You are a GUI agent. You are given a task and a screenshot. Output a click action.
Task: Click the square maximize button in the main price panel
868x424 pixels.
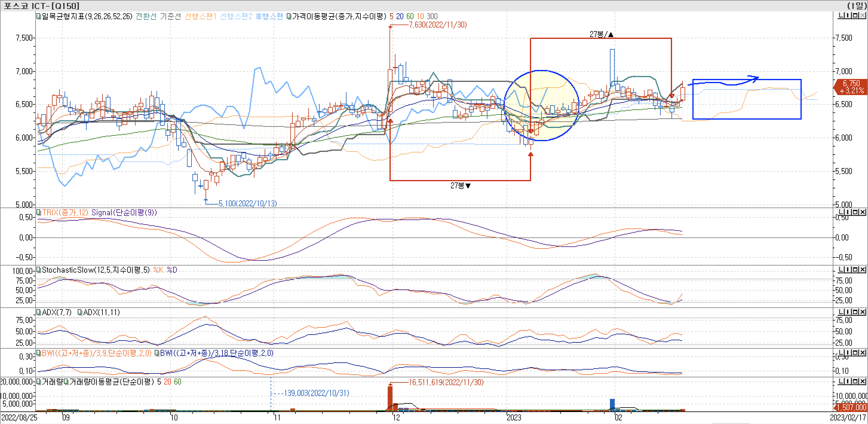pyautogui.click(x=855, y=16)
